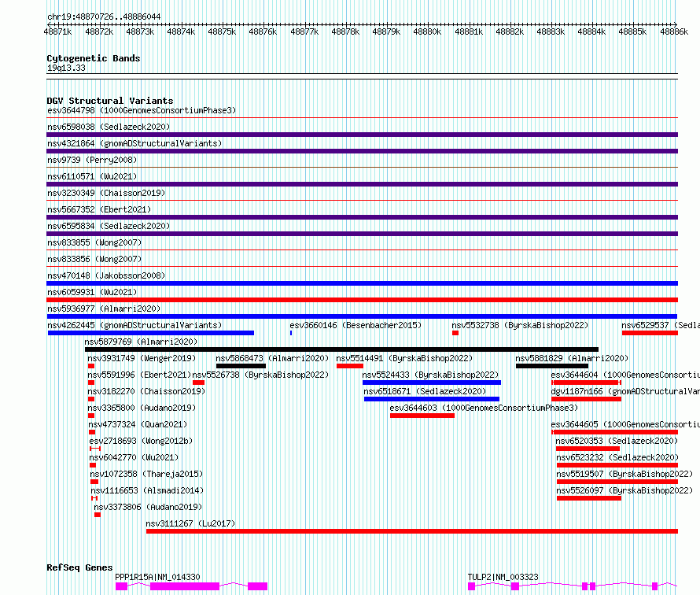Open nsv6523232 (Sedlazeck2020) variant
700x595 pixels.
(617, 457)
